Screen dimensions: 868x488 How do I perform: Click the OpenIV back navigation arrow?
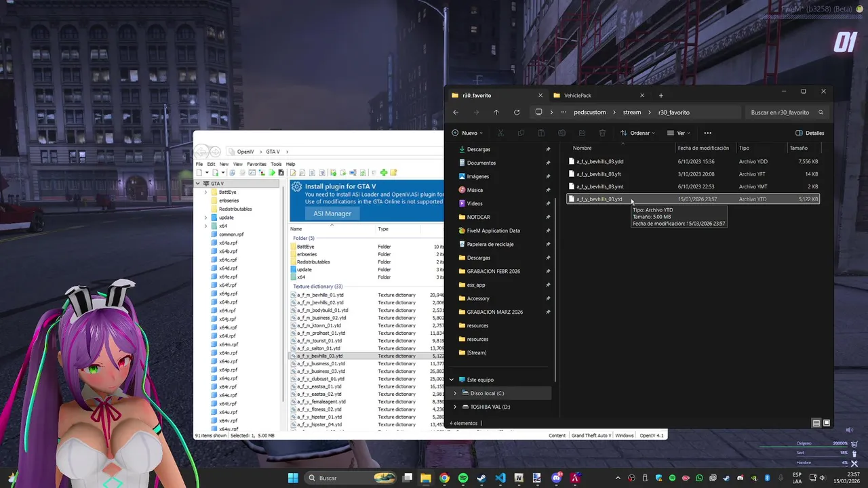pyautogui.click(x=201, y=151)
